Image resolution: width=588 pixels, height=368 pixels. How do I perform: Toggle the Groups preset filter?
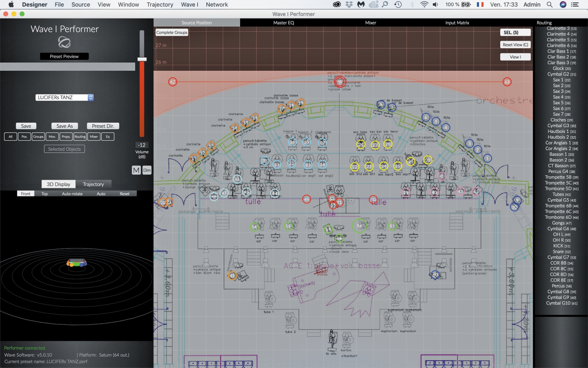tap(38, 137)
